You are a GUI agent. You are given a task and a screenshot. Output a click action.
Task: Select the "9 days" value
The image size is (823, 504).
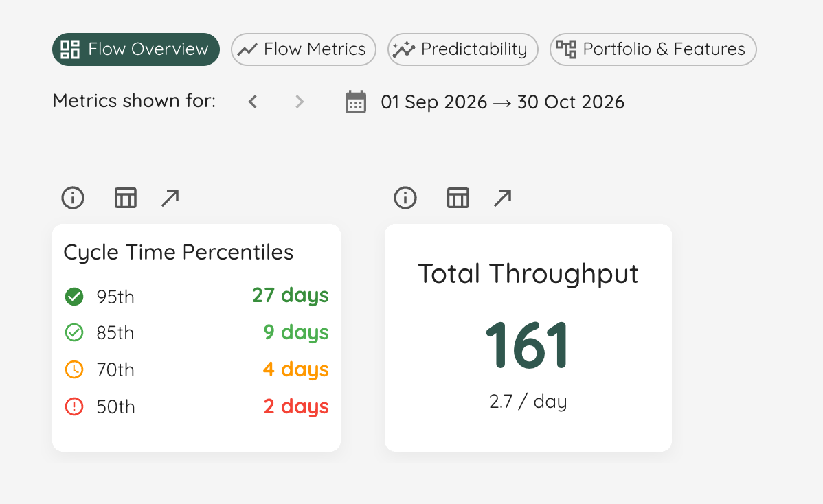[x=296, y=332]
